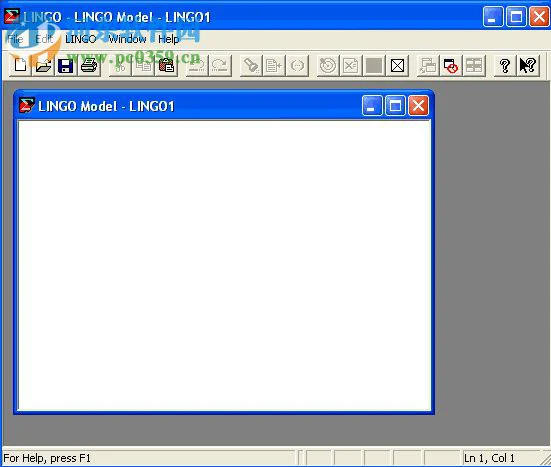Minimize the LINGO Model - LINGO1 child window

click(372, 105)
